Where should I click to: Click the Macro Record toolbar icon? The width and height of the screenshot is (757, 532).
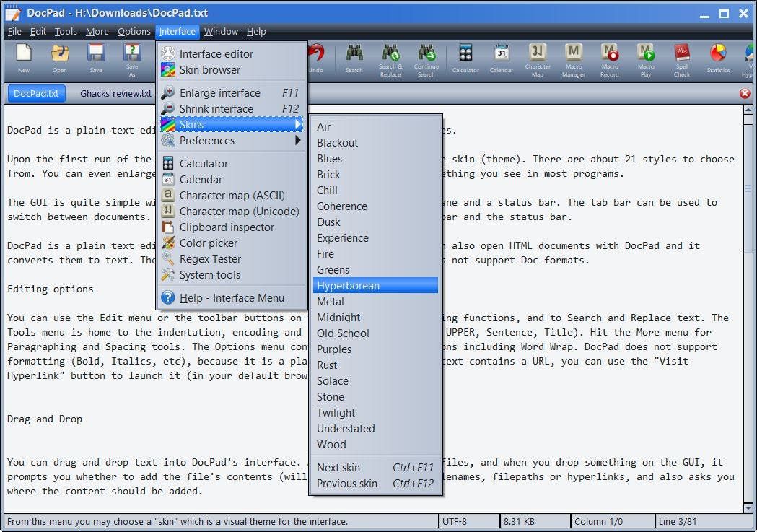coord(610,60)
